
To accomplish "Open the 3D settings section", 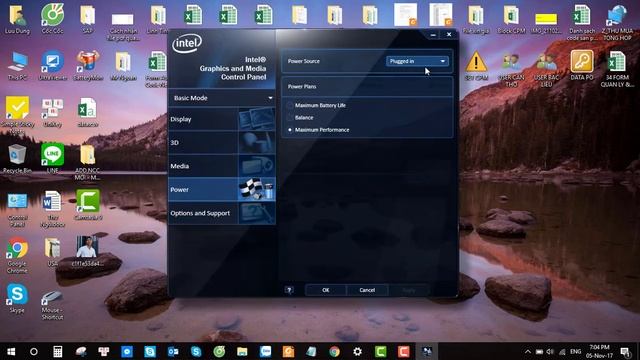I will coord(222,142).
